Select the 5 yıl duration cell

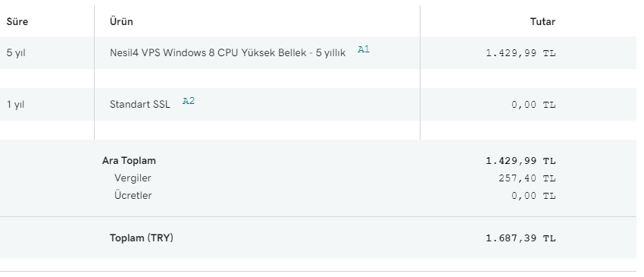pyautogui.click(x=16, y=53)
